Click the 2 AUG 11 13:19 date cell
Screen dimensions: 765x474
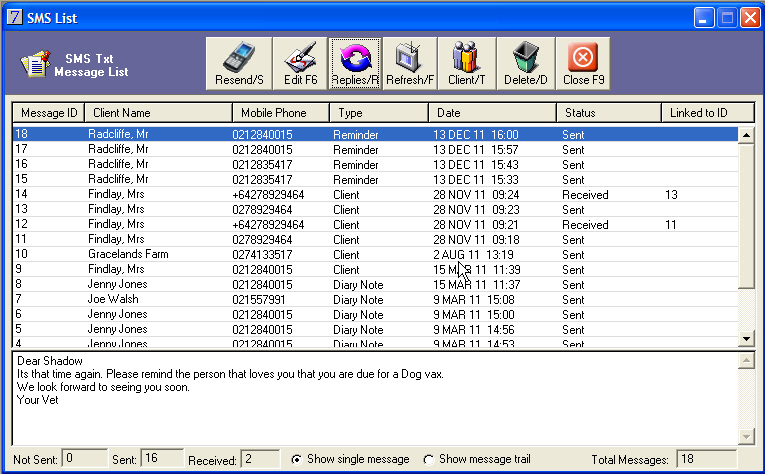473,255
